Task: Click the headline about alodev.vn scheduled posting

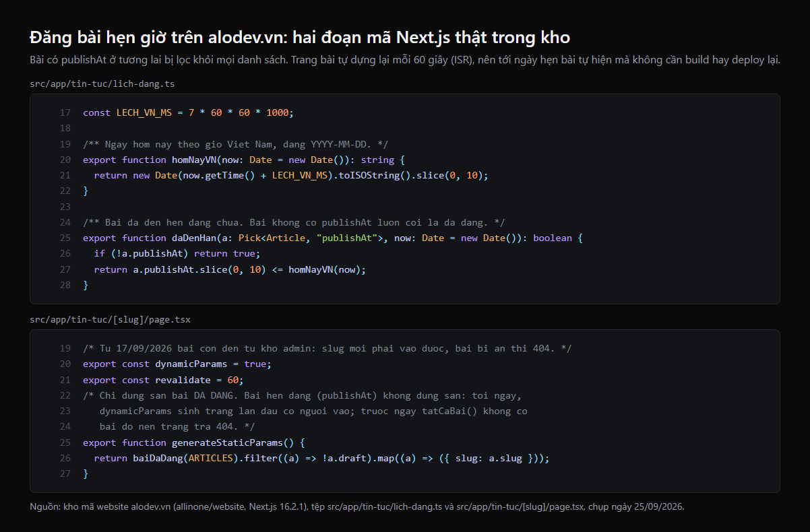Action: (300, 37)
